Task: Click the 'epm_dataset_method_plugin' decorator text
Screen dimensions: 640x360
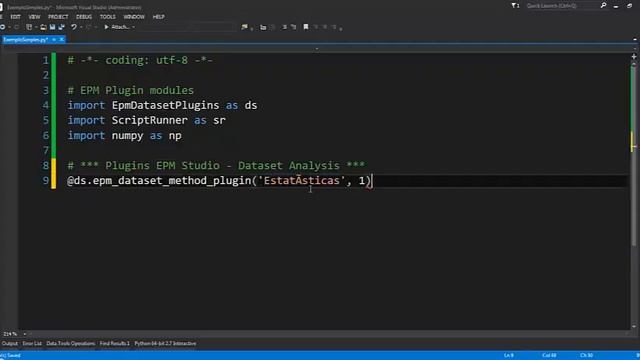Action: [172, 181]
